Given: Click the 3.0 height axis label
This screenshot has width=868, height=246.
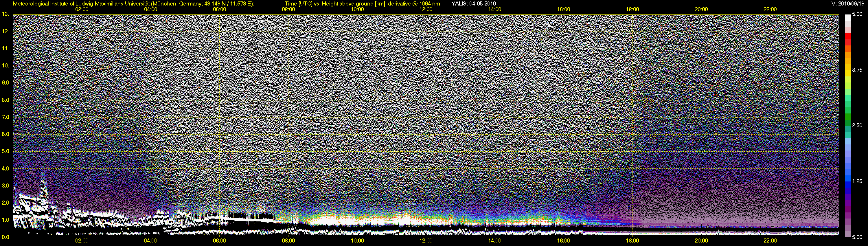Looking at the screenshot, I should (5, 185).
